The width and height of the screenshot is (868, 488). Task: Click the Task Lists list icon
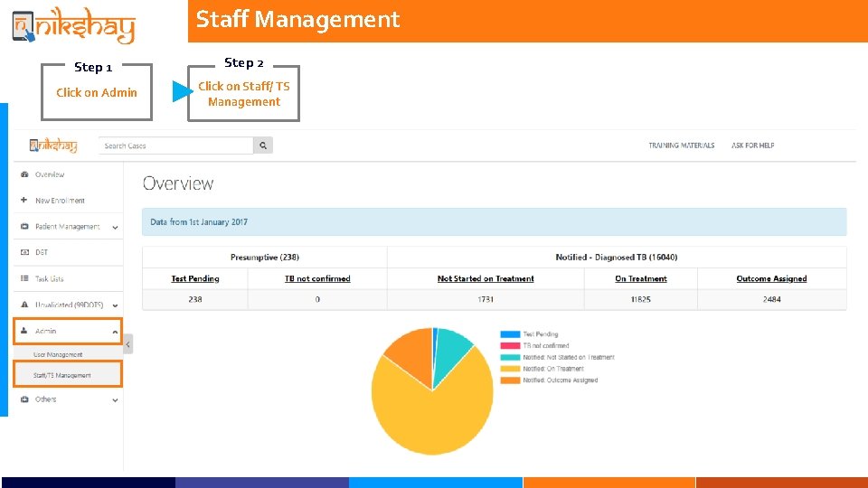pyautogui.click(x=24, y=278)
